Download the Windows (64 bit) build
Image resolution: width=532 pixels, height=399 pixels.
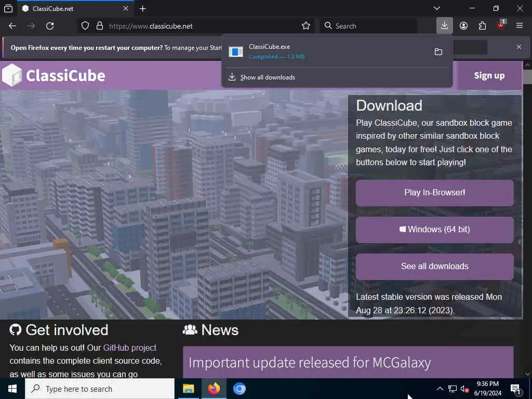pyautogui.click(x=435, y=230)
